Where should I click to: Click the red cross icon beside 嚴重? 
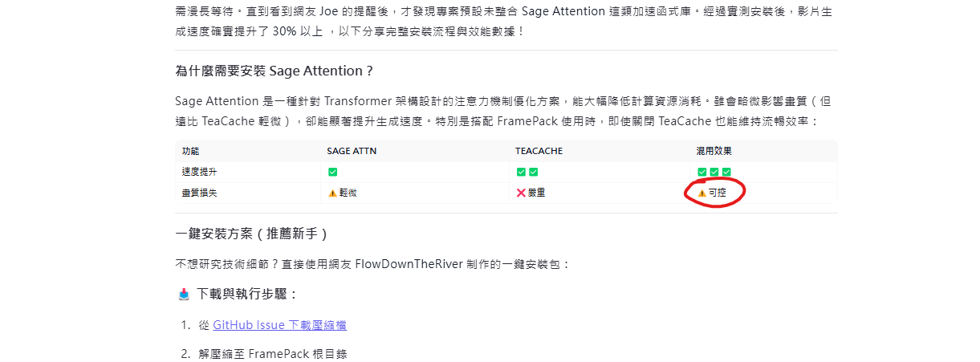521,193
